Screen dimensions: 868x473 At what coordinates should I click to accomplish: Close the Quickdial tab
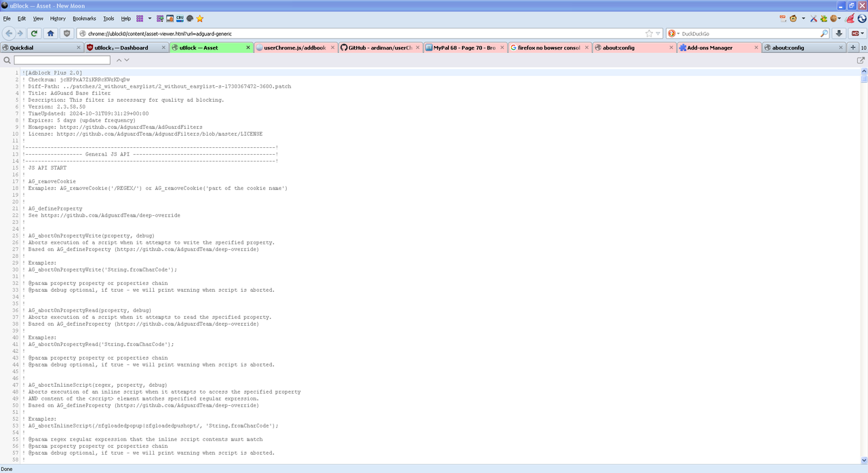(79, 48)
